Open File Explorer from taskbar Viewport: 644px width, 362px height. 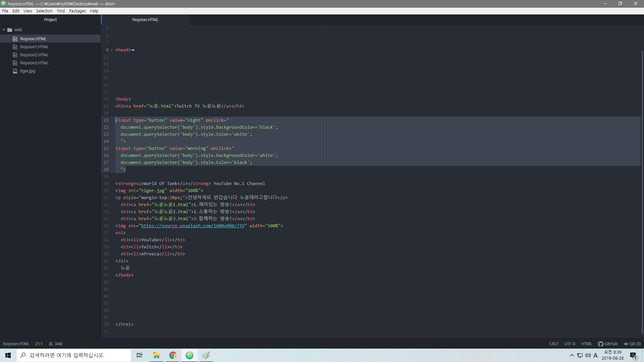coord(156,355)
